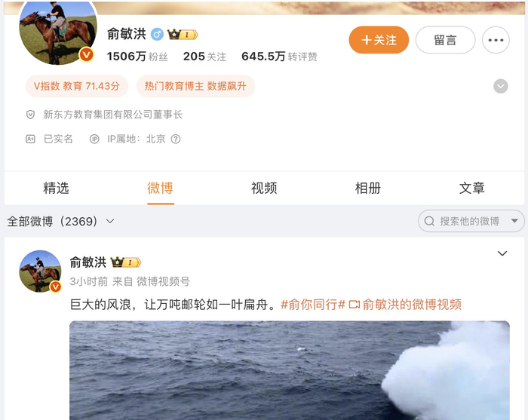The image size is (528, 420).
Task: Click the male gender icon next to 俞敏洪
Action: 157,35
